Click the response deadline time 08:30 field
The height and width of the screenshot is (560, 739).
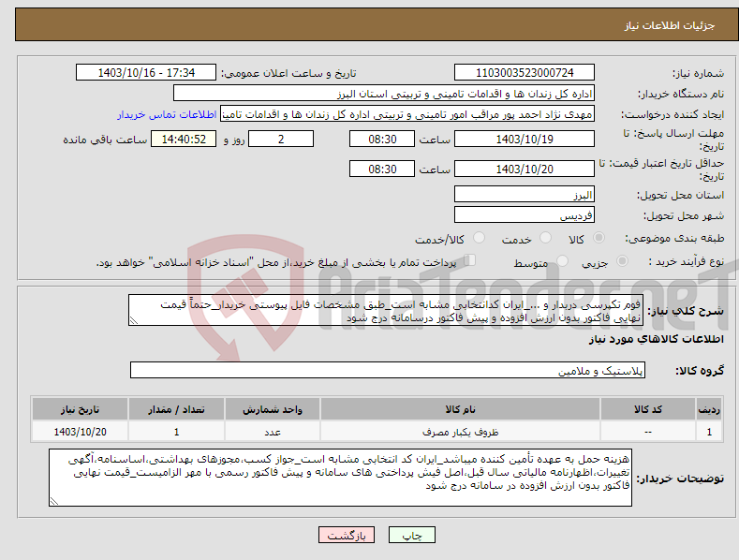coord(382,139)
